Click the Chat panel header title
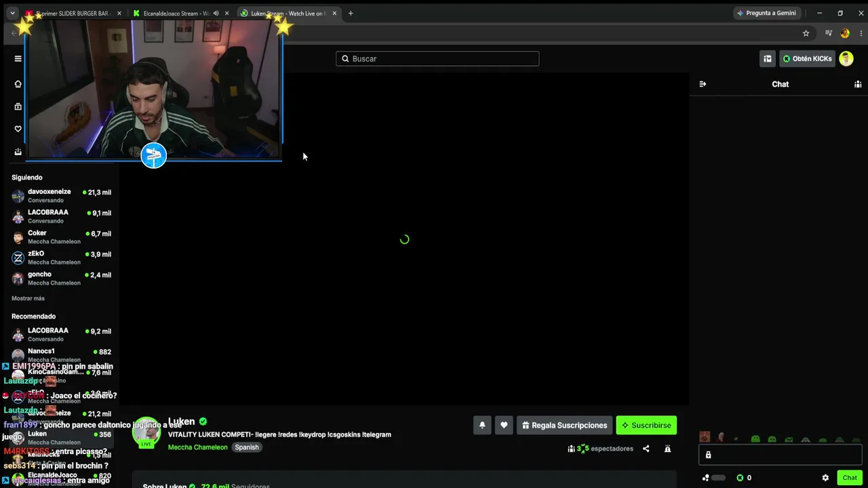868x488 pixels. click(x=781, y=84)
